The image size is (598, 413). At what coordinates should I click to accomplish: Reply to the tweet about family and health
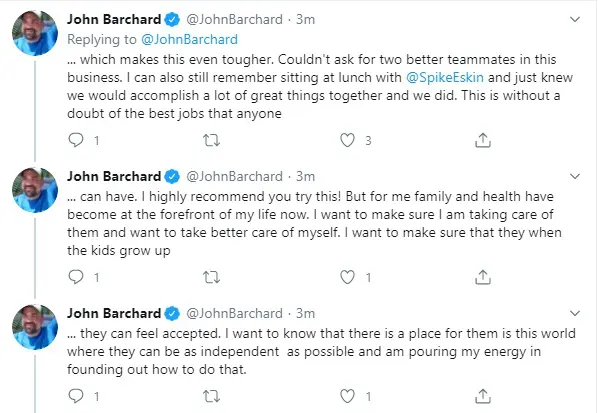click(x=76, y=277)
